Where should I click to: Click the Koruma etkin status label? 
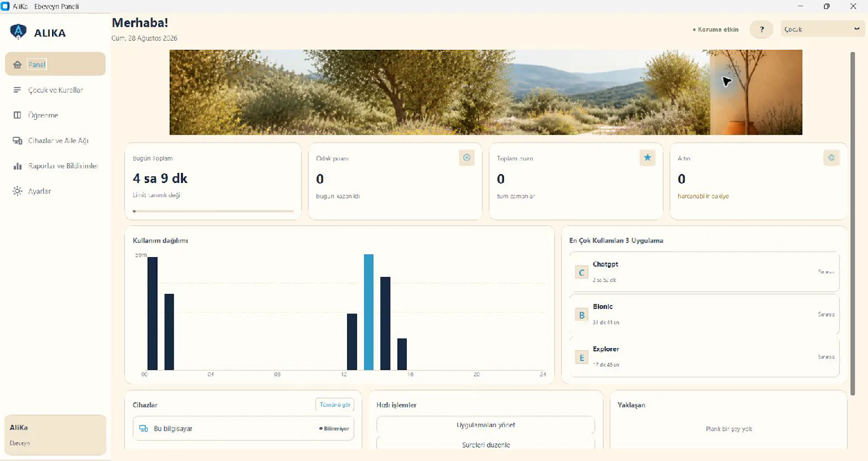pyautogui.click(x=716, y=29)
